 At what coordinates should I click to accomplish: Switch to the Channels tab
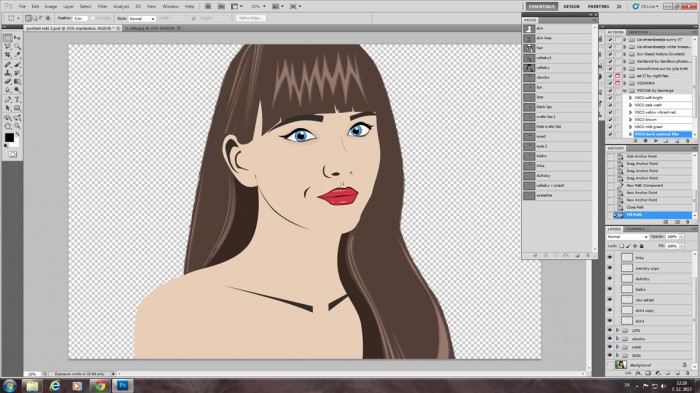click(636, 229)
